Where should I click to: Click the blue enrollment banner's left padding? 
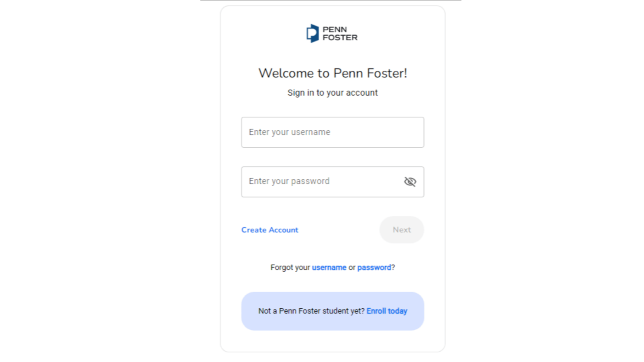(x=250, y=311)
